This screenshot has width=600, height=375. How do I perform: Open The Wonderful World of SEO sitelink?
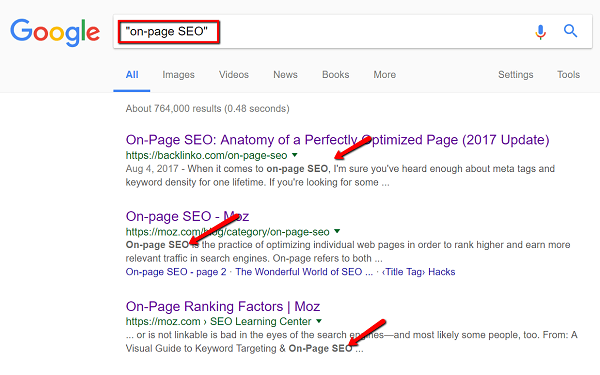(304, 272)
